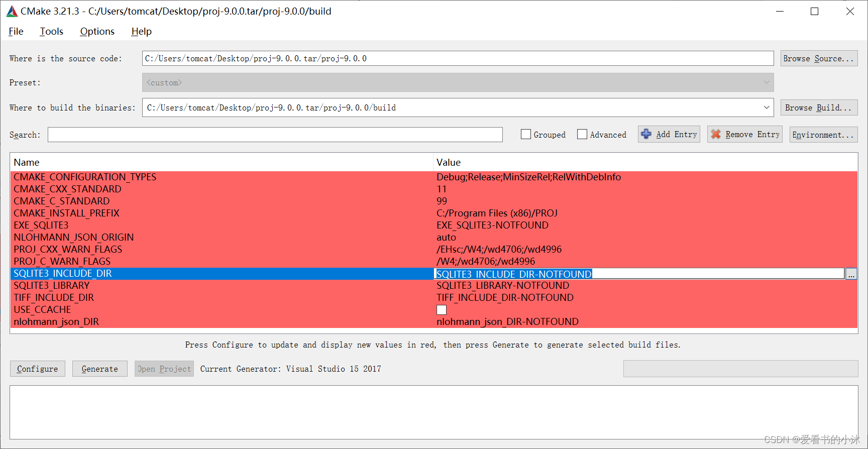Click the source code path field
Screen dimensions: 868x449
click(458, 58)
